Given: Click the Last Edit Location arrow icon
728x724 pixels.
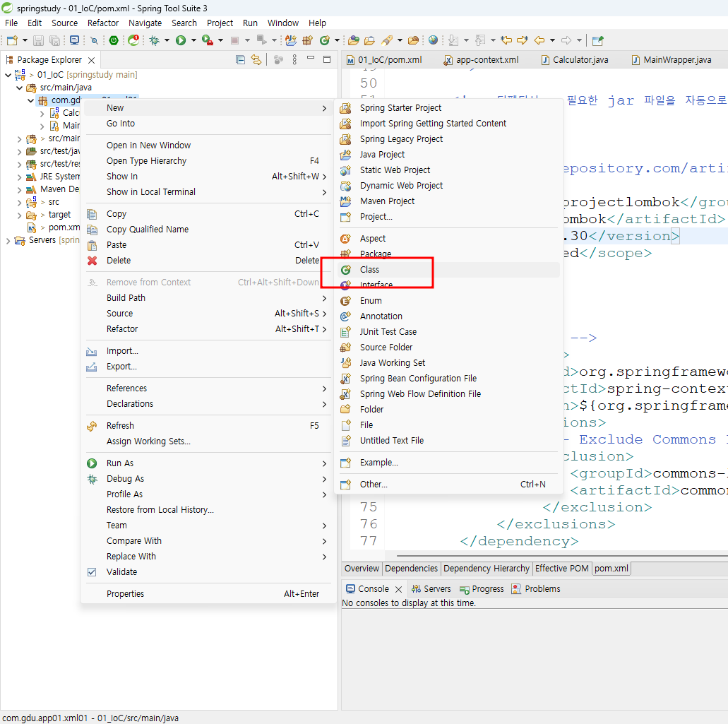Looking at the screenshot, I should tap(506, 40).
